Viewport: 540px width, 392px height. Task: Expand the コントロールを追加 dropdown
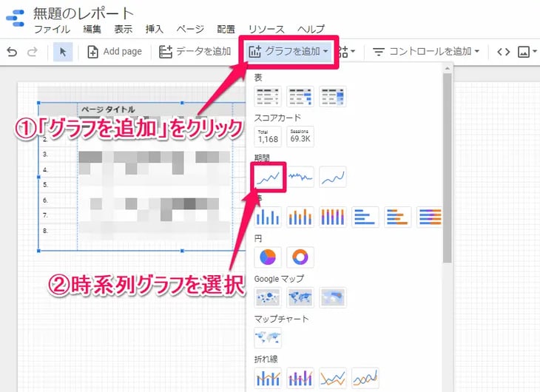(426, 52)
